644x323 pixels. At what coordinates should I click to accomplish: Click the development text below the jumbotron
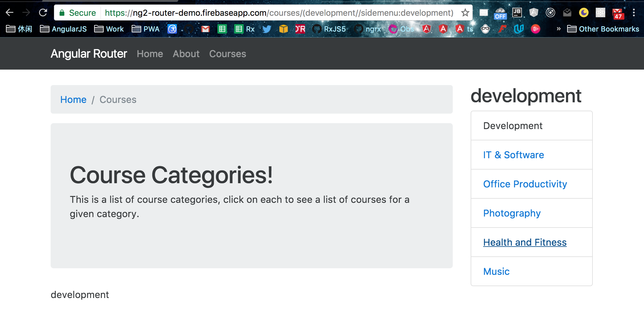[80, 295]
